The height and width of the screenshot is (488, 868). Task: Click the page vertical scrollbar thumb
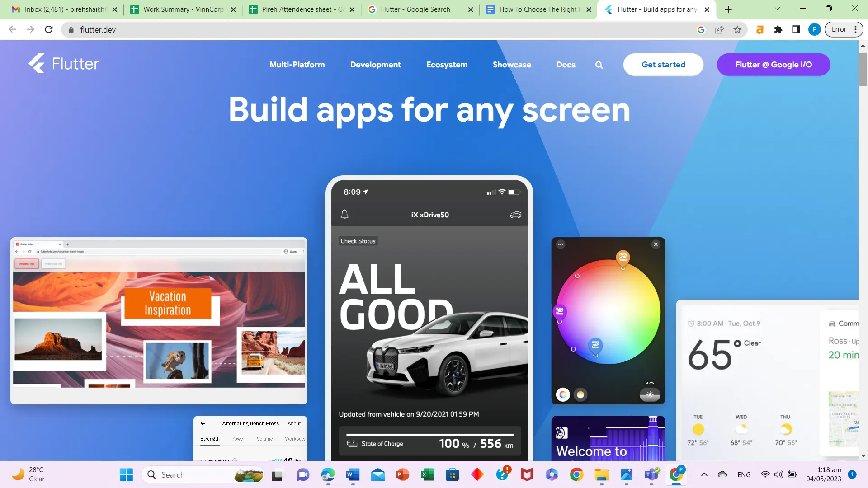[x=863, y=69]
